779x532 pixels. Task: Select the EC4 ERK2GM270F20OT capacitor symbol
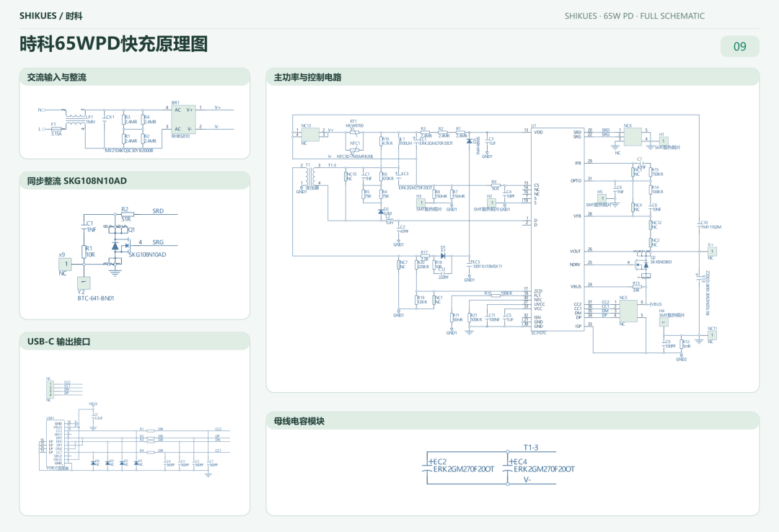(x=508, y=467)
